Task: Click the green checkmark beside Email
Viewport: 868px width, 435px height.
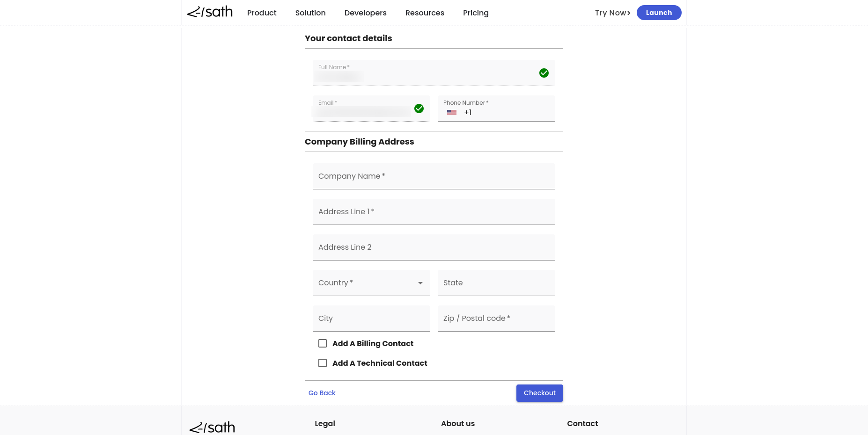Action: coord(419,109)
